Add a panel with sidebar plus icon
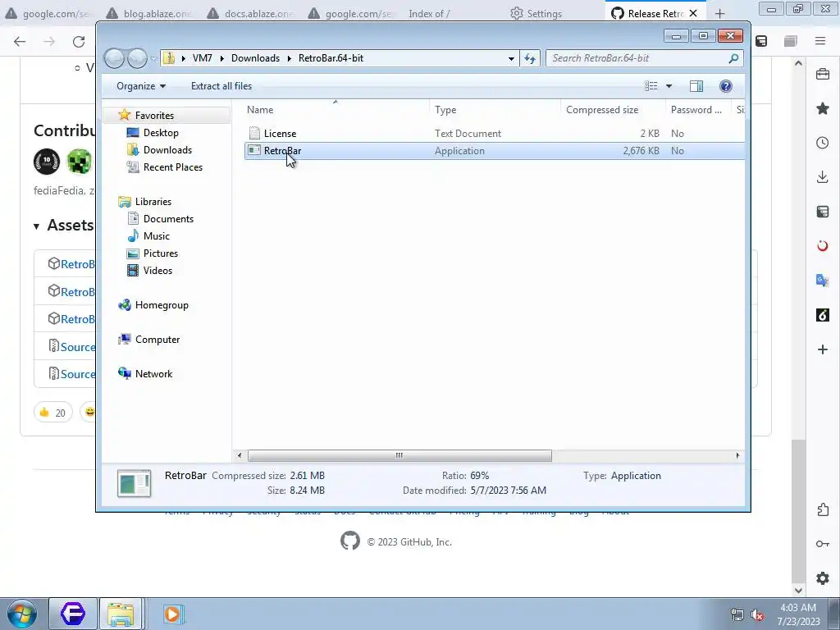 click(x=823, y=349)
